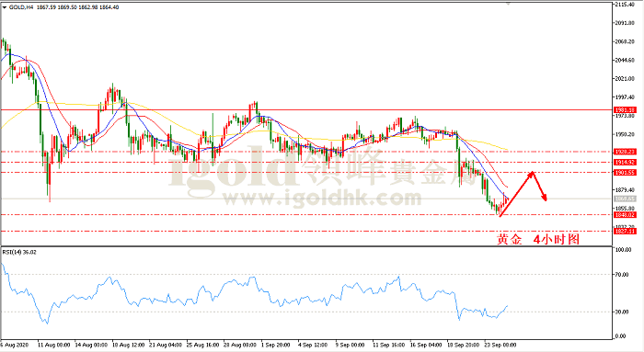Viewport: 644px width, 352px height.
Task: Click the 1848.02 support price tag
Action: (x=625, y=215)
